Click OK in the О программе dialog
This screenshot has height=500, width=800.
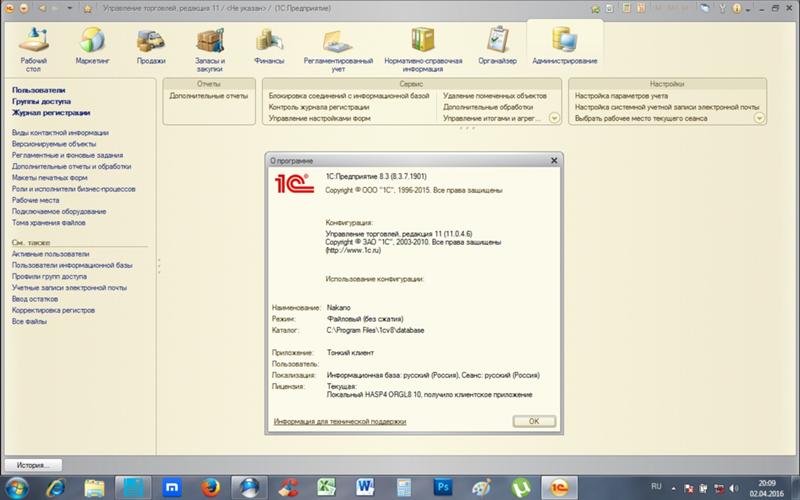click(534, 421)
